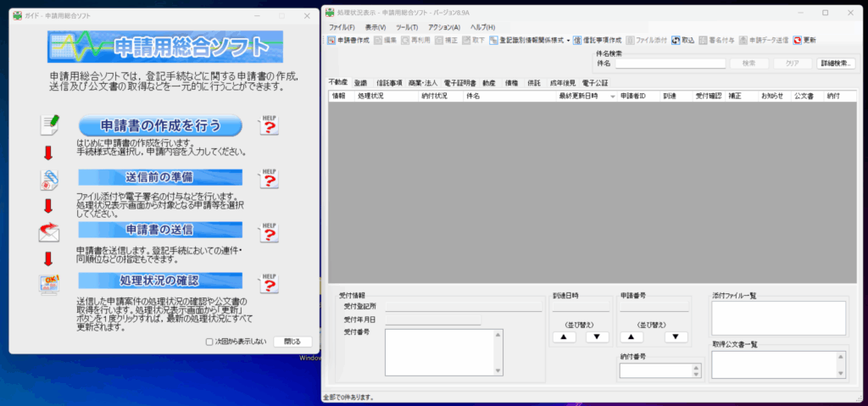
Task: Click HELP icon next to 処理状況の確認
Action: pos(268,282)
